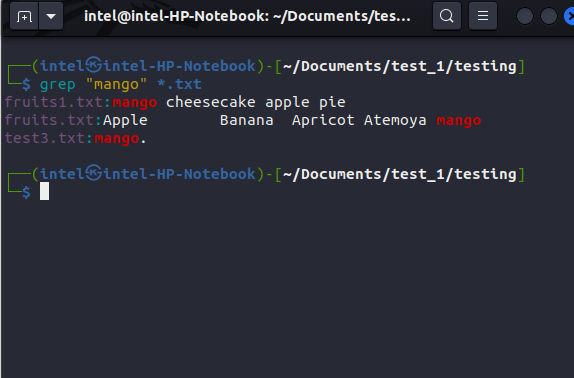Image resolution: width=574 pixels, height=378 pixels.
Task: Click the word Apple in fruits.txt line
Action: 125,120
